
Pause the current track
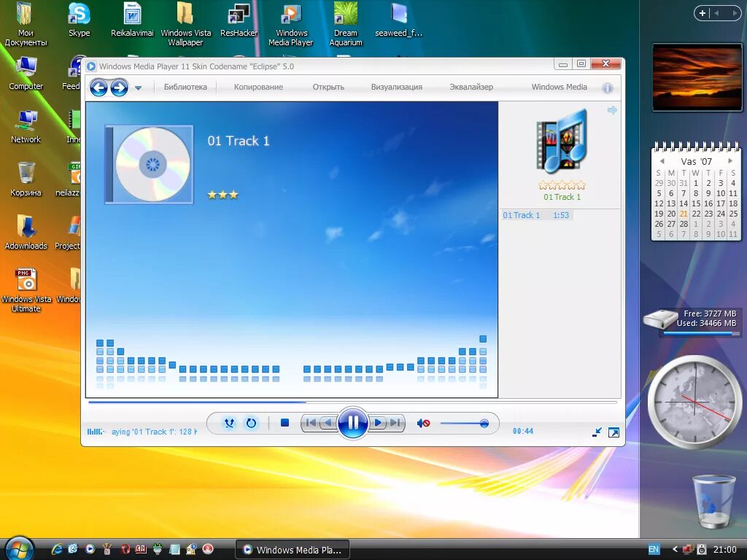click(x=353, y=423)
